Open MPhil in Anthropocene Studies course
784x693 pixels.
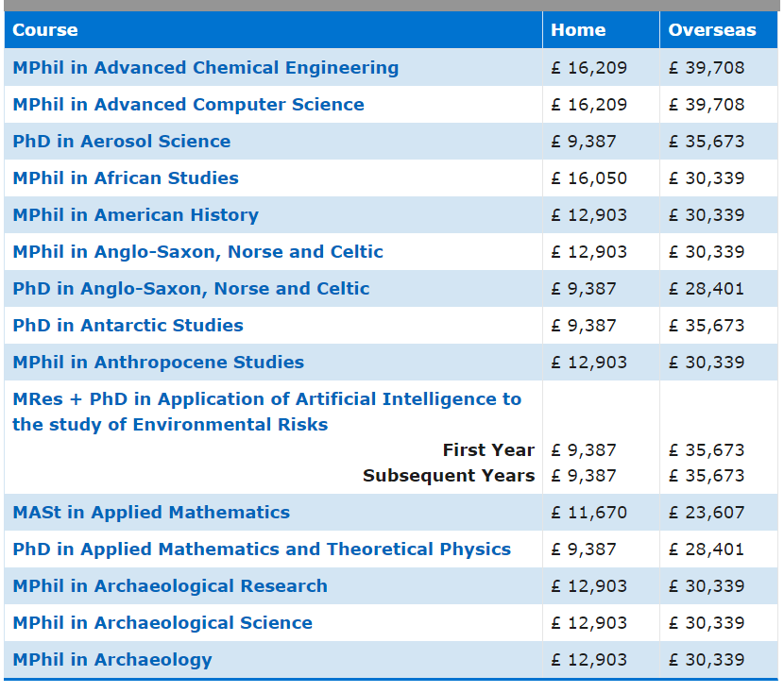coord(158,363)
